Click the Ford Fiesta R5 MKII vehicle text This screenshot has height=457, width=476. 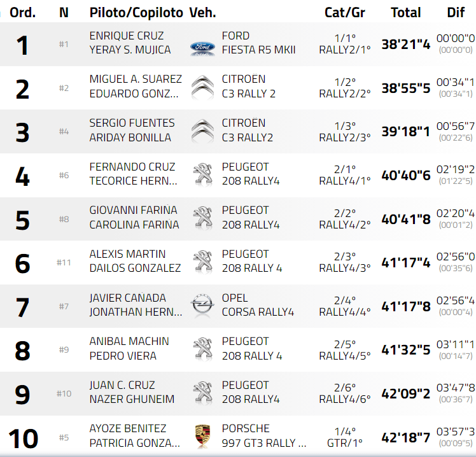click(x=258, y=43)
